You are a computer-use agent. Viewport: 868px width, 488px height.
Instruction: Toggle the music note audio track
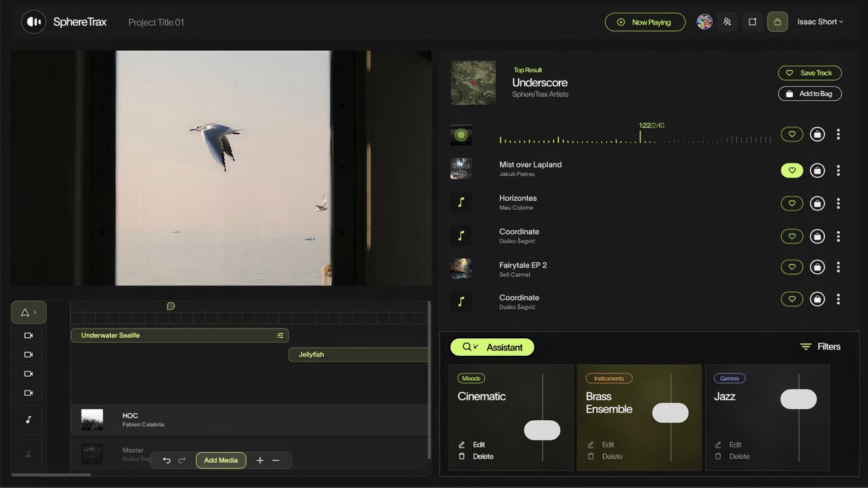coord(28,420)
